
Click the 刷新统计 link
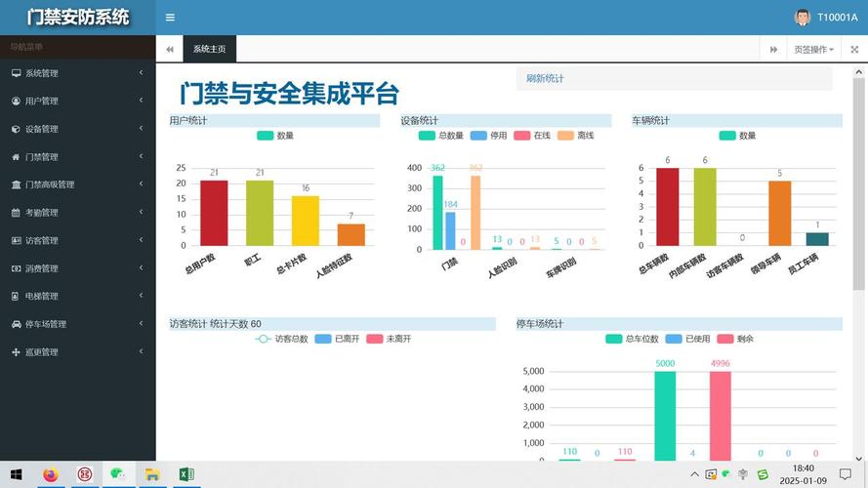tap(545, 78)
